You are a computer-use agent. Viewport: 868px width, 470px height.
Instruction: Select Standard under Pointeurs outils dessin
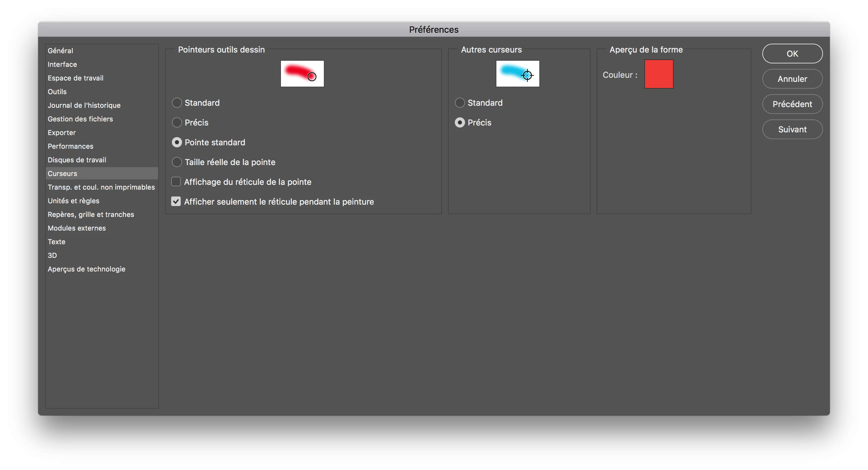click(177, 103)
